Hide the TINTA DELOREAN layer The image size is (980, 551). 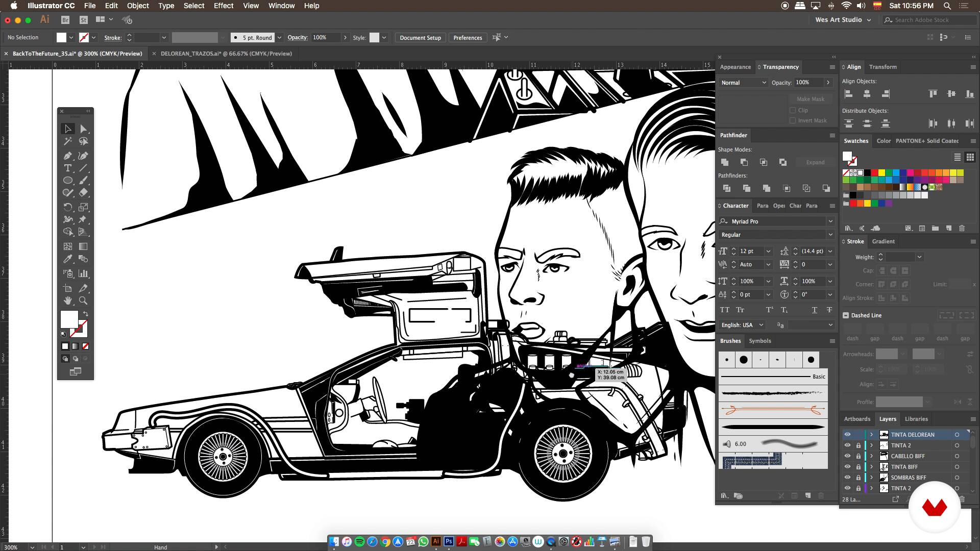pos(847,435)
